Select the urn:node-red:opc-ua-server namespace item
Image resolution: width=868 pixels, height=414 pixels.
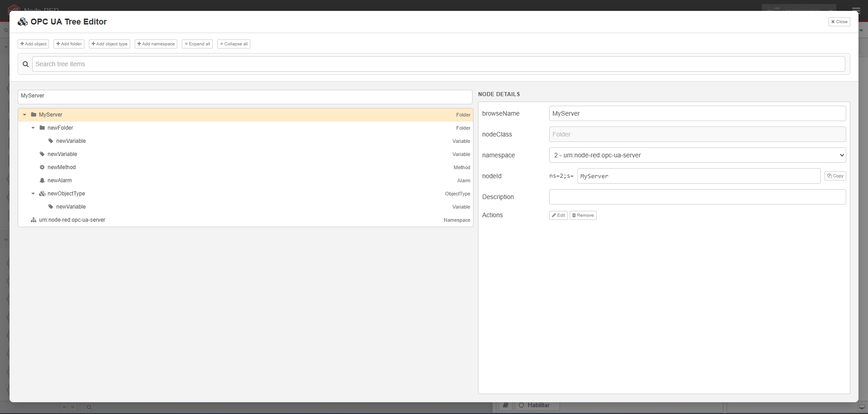click(72, 220)
